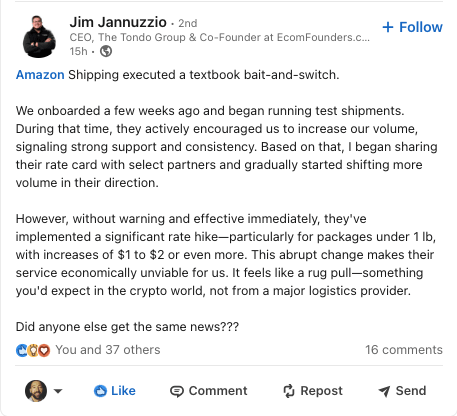Click the Comment button
The image size is (457, 416).
coord(209,391)
